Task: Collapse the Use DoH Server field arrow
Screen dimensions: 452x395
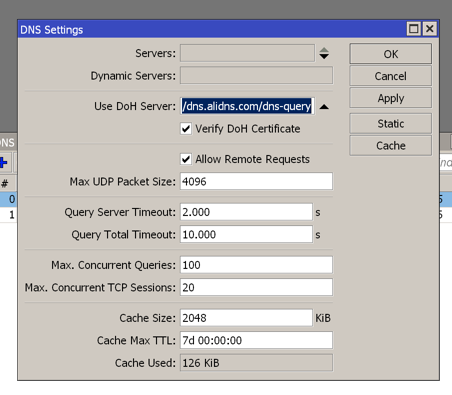Action: pos(324,107)
